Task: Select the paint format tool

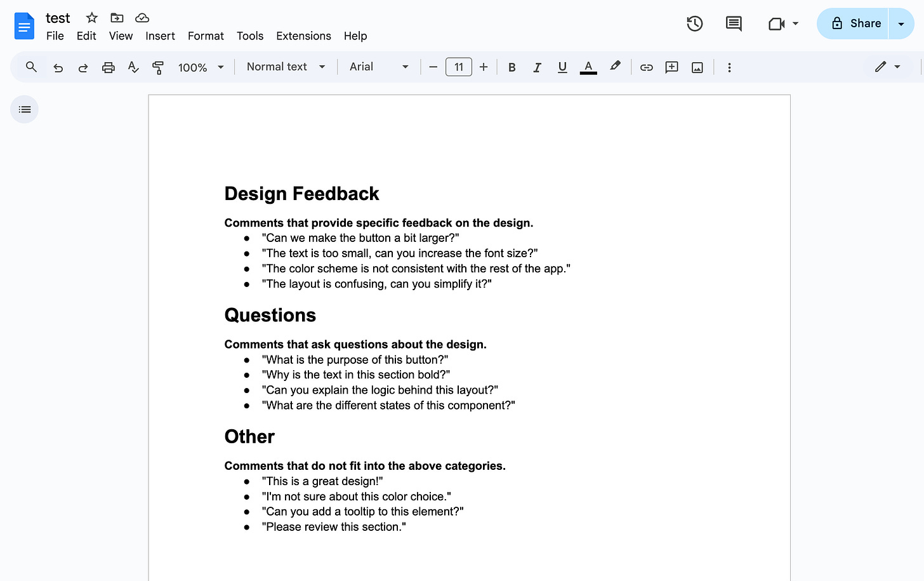Action: coord(158,67)
